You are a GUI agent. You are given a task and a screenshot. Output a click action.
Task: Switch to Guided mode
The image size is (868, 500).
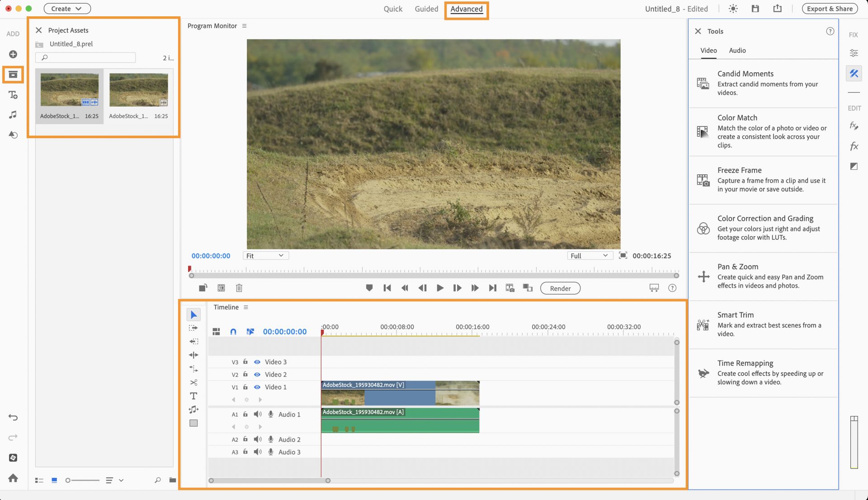pos(426,9)
